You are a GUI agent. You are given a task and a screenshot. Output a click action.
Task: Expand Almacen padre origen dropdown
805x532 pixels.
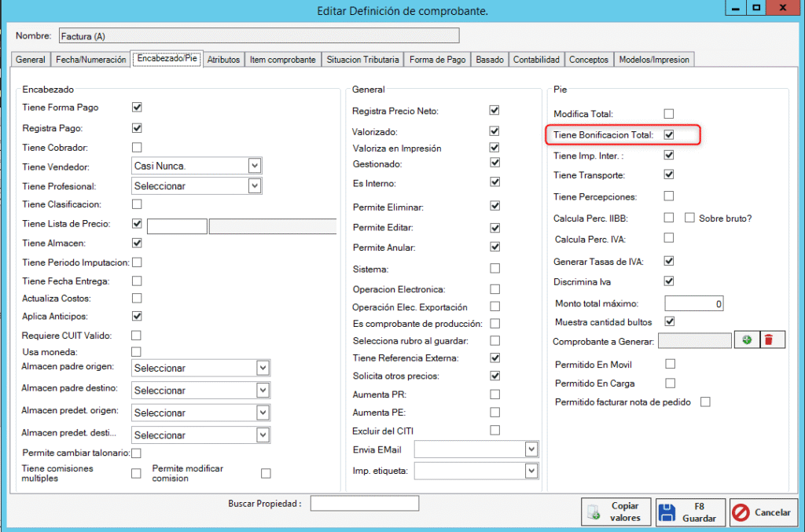tap(263, 368)
